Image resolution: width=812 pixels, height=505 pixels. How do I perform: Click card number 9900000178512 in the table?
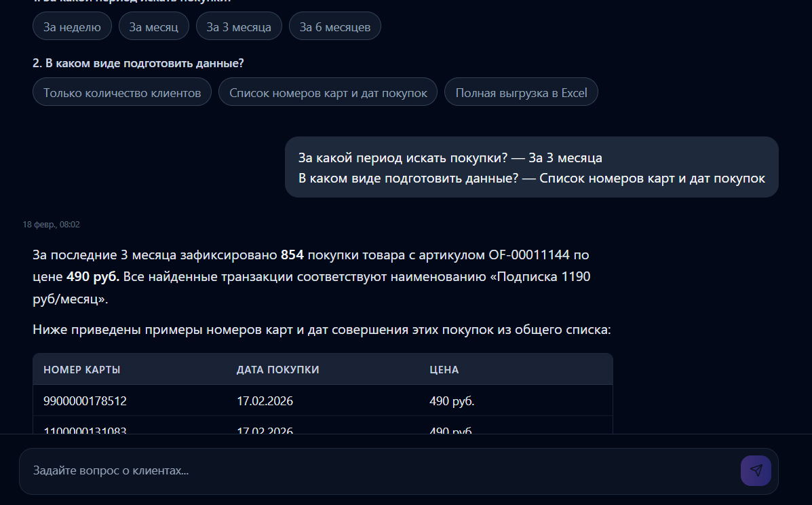click(85, 401)
